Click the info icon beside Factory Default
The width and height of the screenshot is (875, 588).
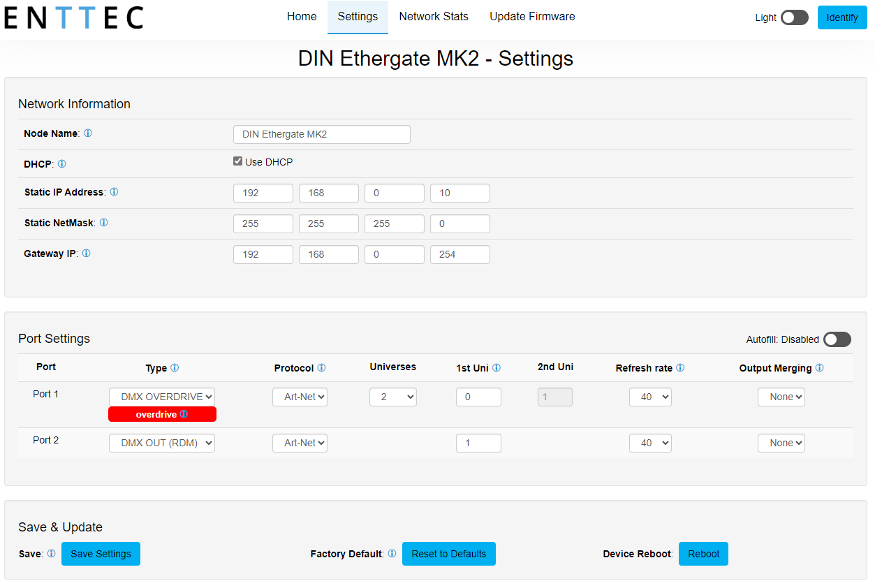coord(392,553)
